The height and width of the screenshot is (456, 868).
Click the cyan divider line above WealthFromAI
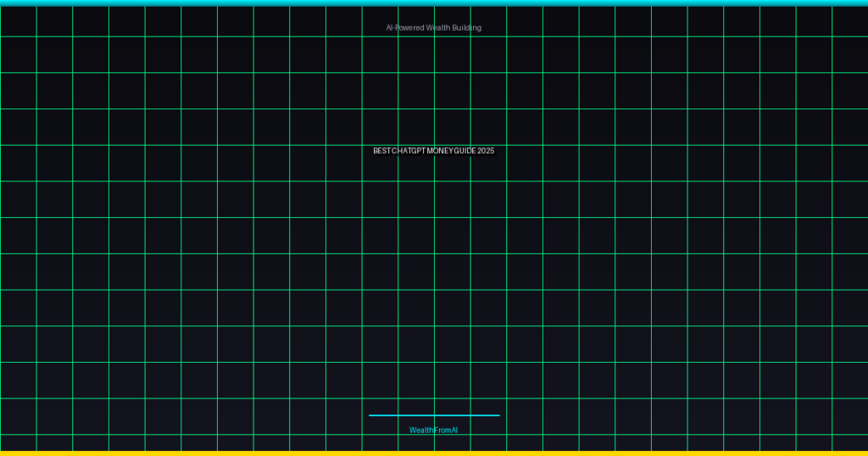click(434, 415)
